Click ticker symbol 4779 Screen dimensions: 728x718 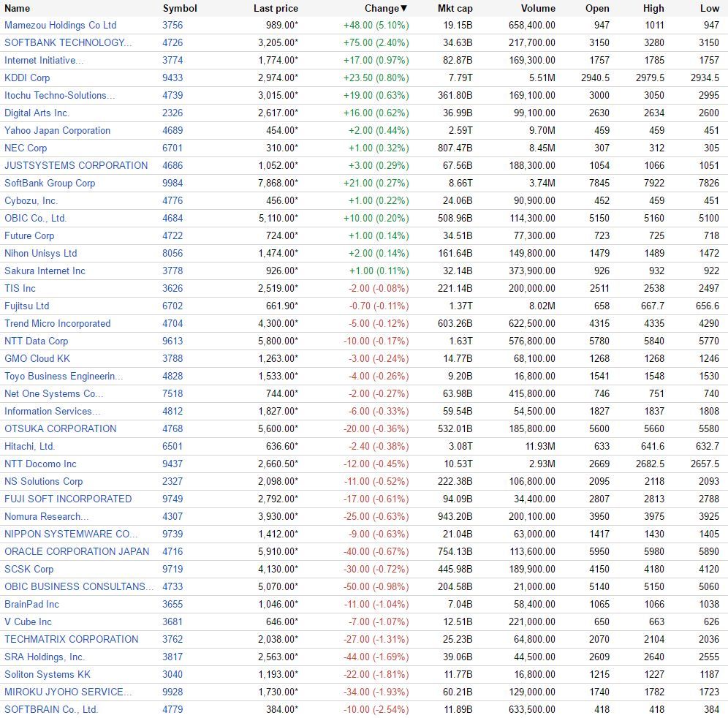pos(172,710)
